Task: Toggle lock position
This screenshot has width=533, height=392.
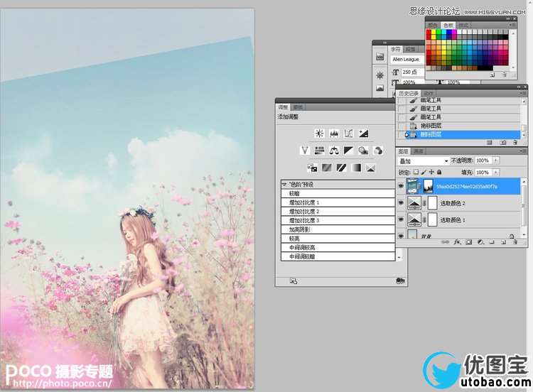Action: click(x=431, y=173)
